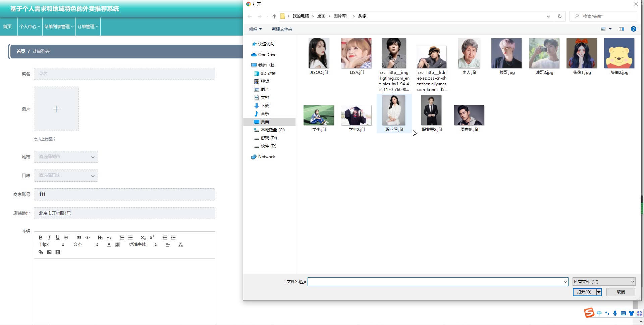Apply Heading 2 style in the editor

109,237
